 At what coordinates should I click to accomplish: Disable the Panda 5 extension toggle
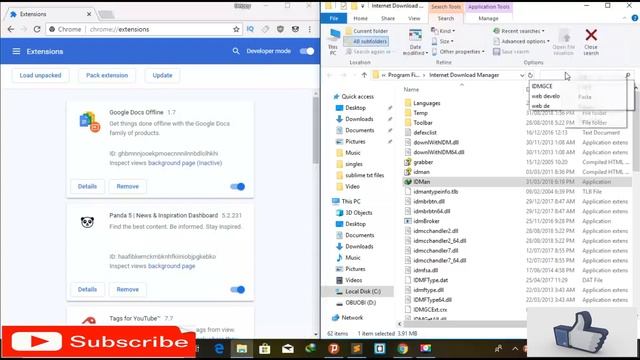point(238,289)
